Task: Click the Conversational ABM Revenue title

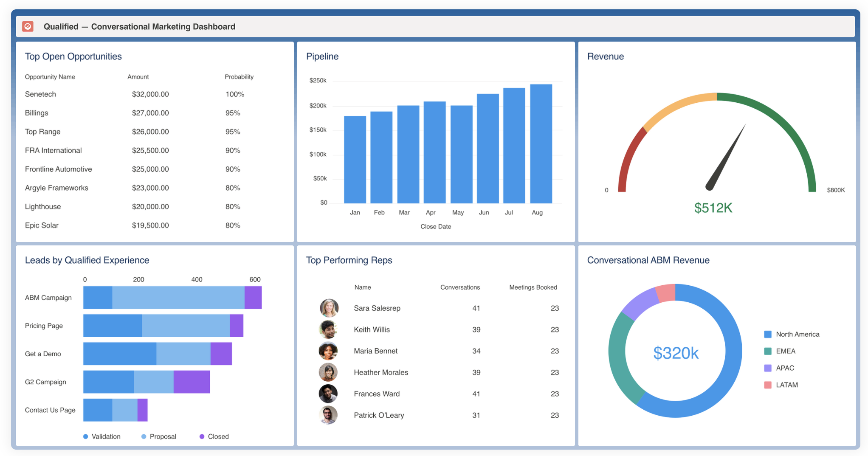Action: 648,260
